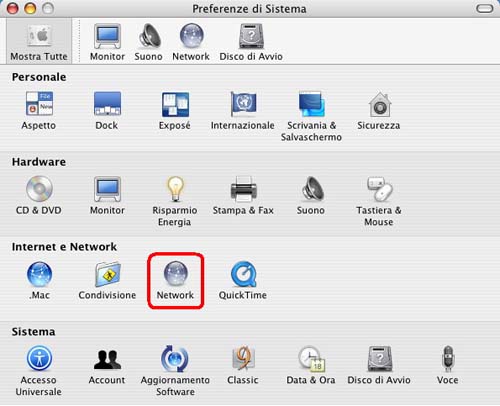
Task: Open CD & DVD settings
Action: coord(39,196)
